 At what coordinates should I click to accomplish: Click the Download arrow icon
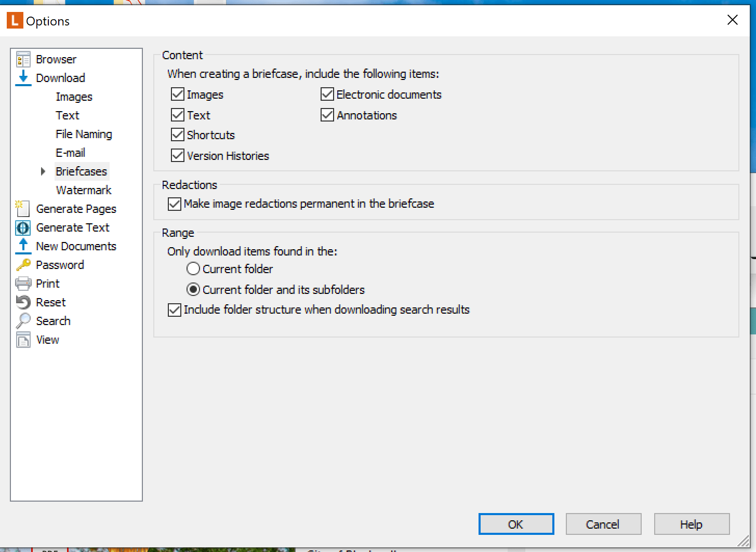tap(23, 77)
